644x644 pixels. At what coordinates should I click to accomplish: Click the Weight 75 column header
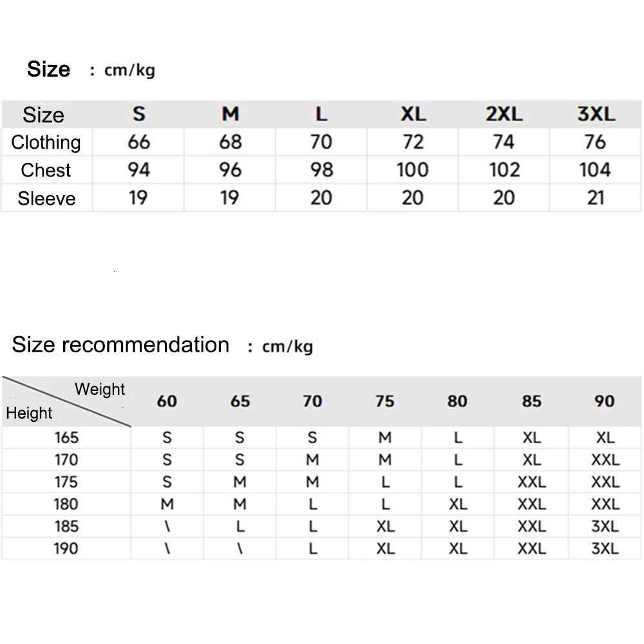(384, 401)
